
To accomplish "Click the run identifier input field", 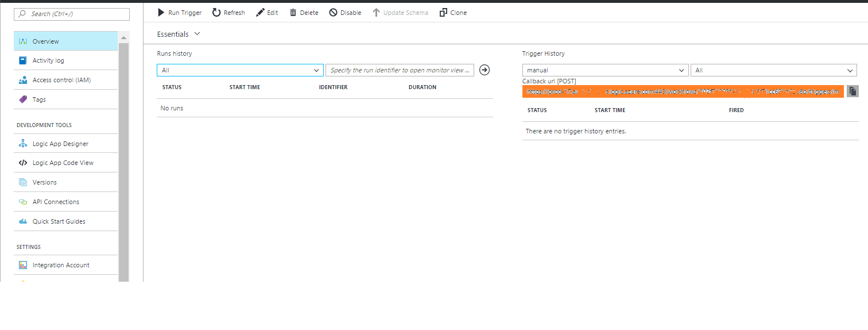I will tap(400, 70).
